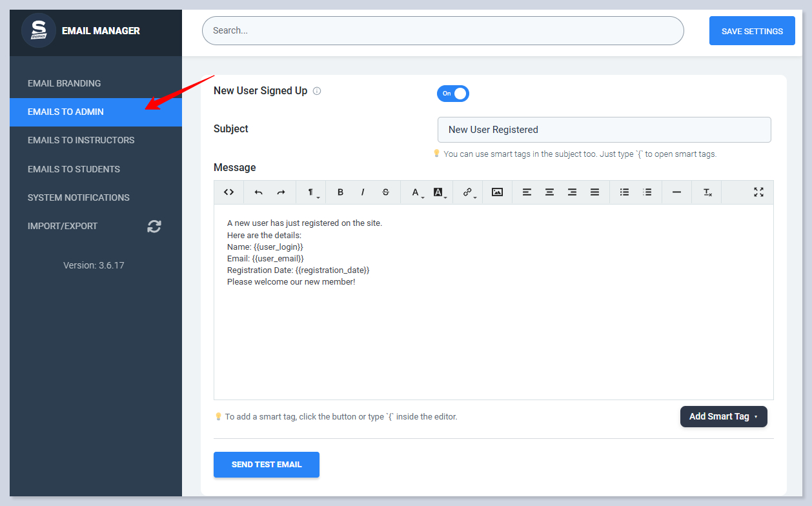Toggle source code view in editor

(228, 192)
